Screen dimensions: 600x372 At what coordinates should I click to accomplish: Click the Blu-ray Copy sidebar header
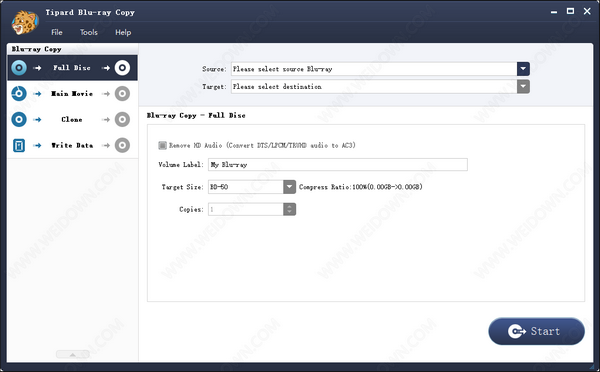click(72, 49)
